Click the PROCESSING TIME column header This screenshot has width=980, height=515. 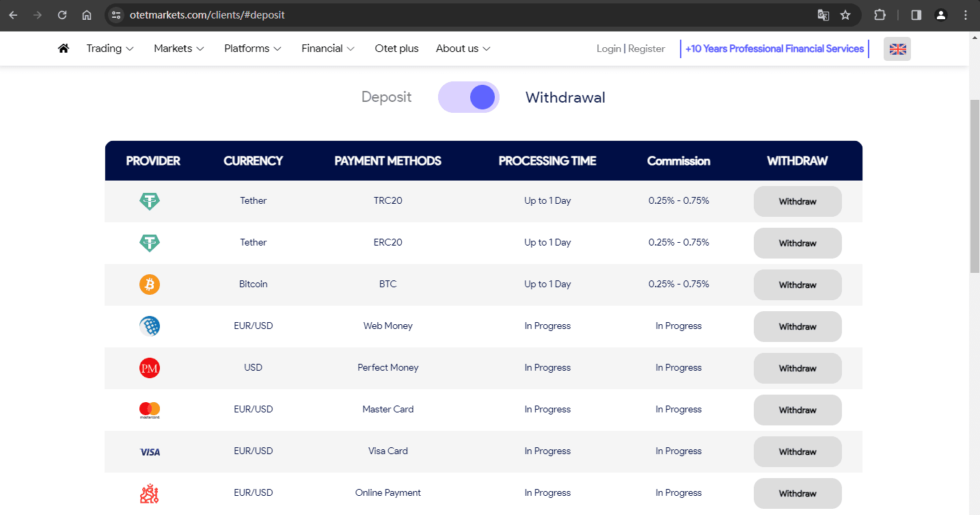tap(547, 161)
